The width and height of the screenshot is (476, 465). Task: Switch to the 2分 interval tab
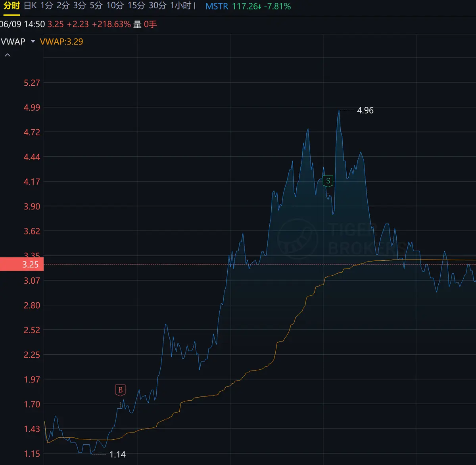pos(63,6)
